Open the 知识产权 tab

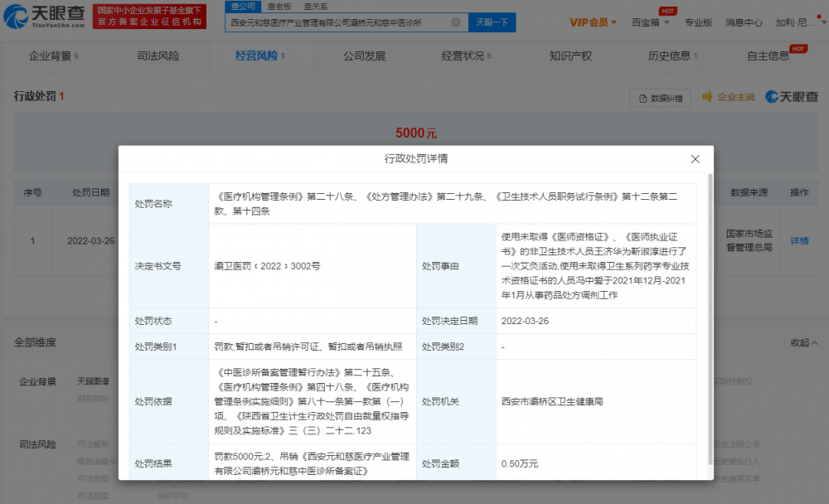pos(570,56)
